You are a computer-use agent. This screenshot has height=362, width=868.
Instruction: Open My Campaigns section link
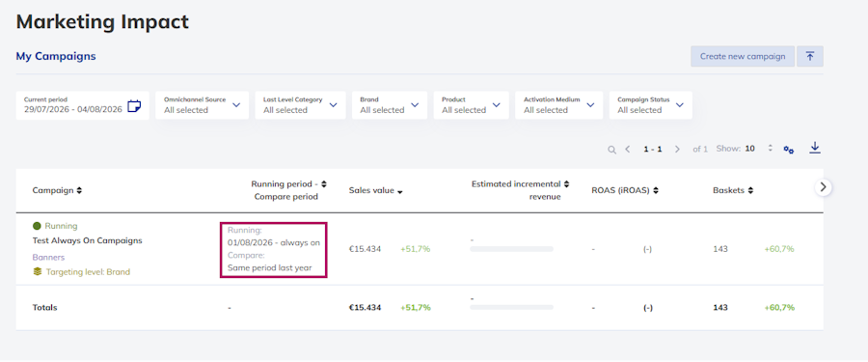[x=56, y=56]
